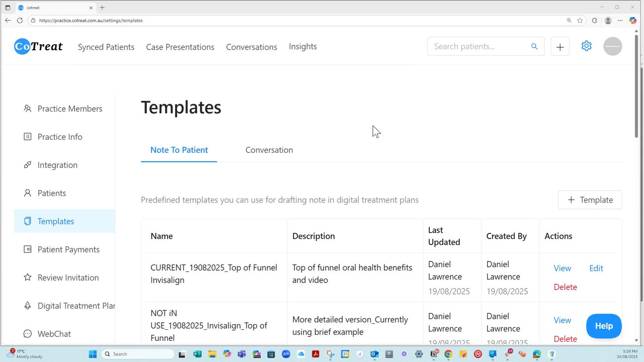644x362 pixels.
Task: Open the Conversations menu
Action: pyautogui.click(x=252, y=47)
